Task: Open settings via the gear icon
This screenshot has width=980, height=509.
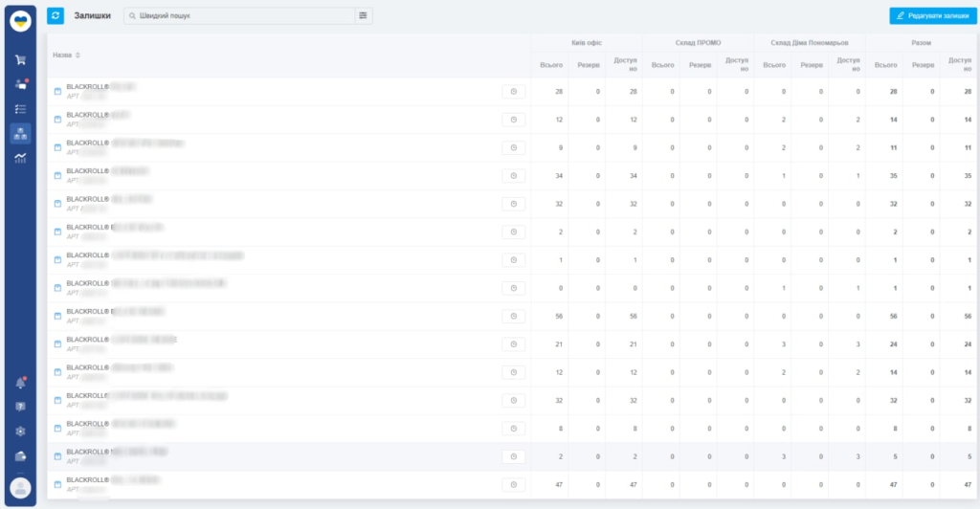Action: point(20,432)
